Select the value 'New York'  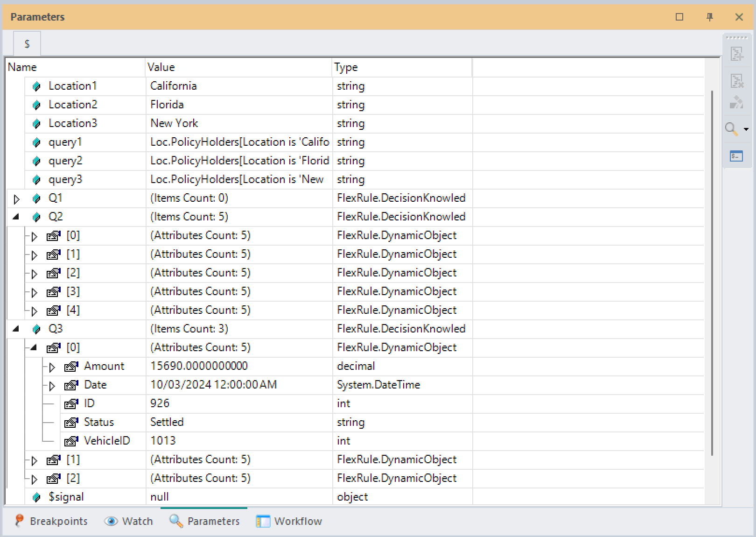pyautogui.click(x=174, y=123)
